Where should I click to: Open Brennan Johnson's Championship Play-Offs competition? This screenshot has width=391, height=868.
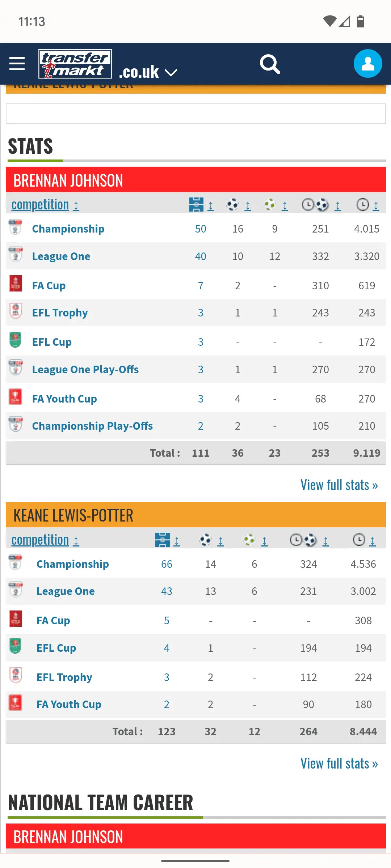92,426
